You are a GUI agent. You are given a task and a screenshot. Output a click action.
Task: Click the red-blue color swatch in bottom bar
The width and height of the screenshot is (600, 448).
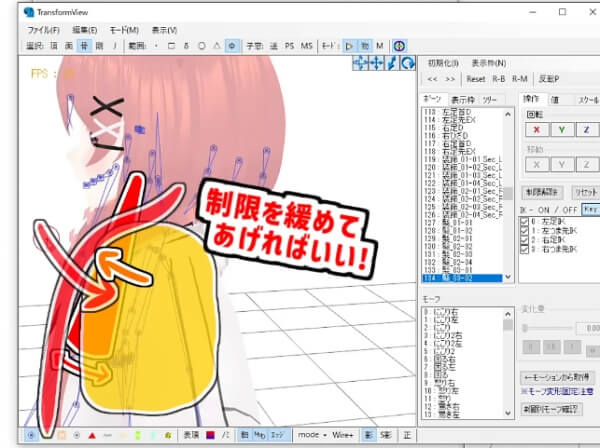pyautogui.click(x=211, y=436)
